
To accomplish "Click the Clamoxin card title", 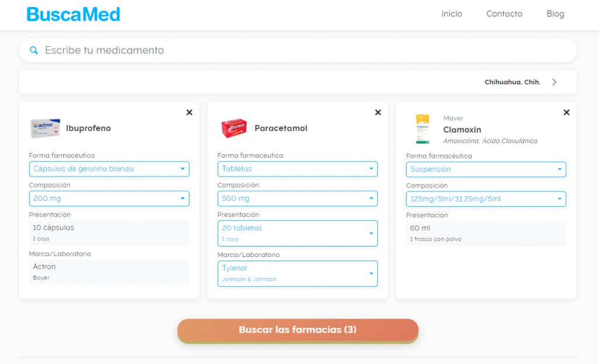I will 462,130.
